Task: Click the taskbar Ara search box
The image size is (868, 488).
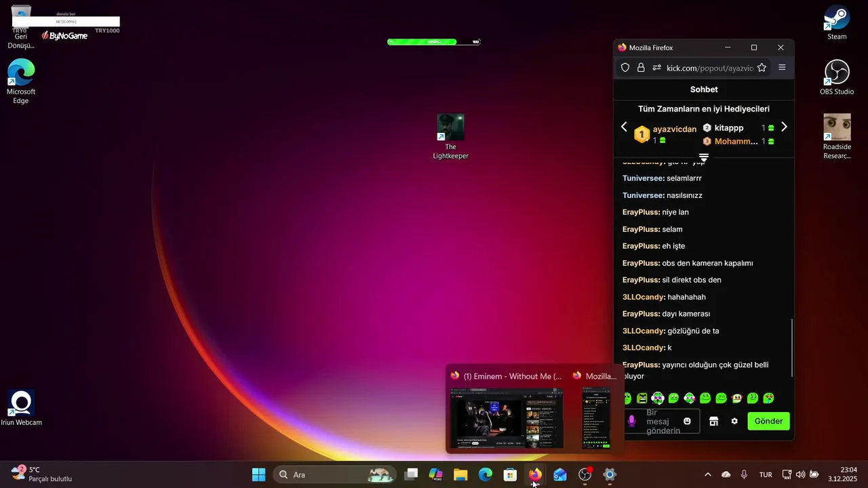Action: 334,474
